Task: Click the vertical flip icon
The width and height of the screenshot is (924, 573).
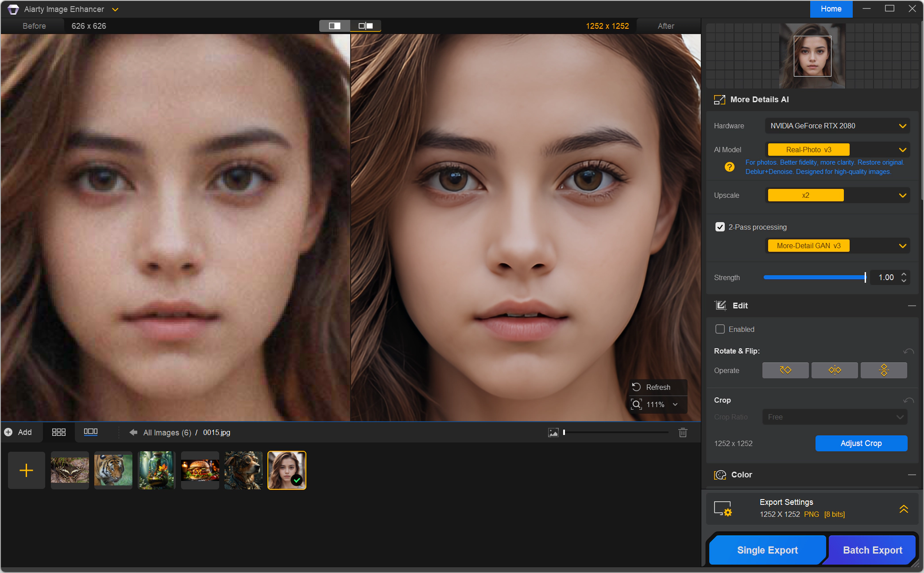Action: pyautogui.click(x=883, y=370)
